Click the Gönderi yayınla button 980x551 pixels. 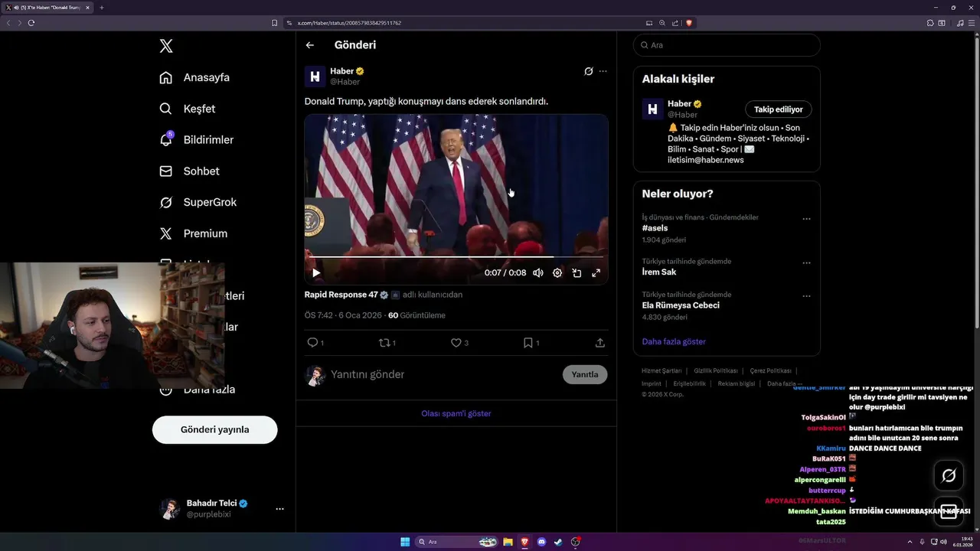point(214,429)
